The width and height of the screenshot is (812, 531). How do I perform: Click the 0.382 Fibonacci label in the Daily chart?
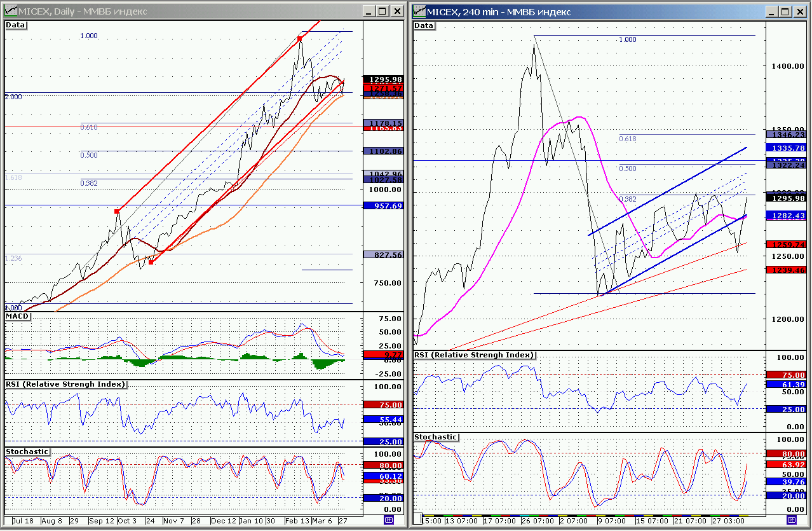pyautogui.click(x=89, y=183)
